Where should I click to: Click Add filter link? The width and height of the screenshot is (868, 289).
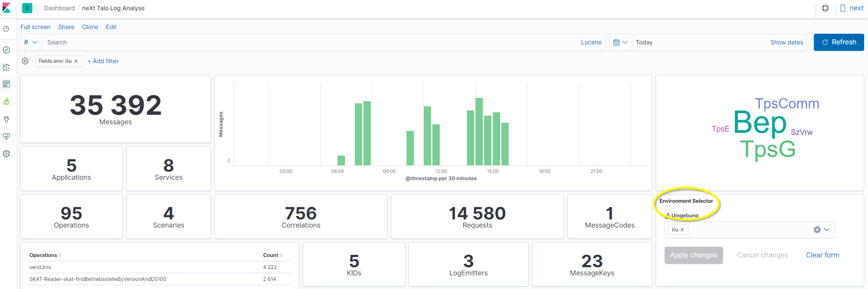click(103, 61)
